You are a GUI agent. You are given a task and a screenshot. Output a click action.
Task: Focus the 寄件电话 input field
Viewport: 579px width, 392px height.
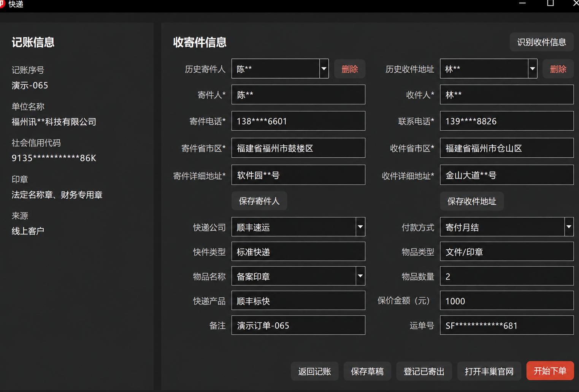[x=298, y=121]
